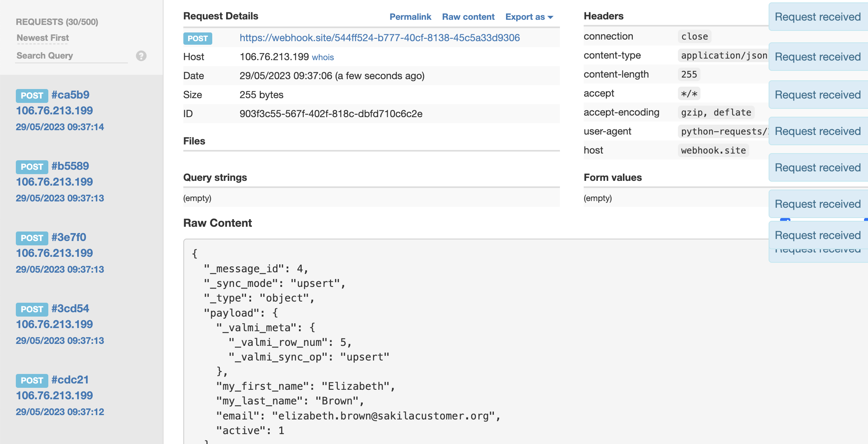This screenshot has height=444, width=868.
Task: Click the POST method badge in Request Details
Action: [197, 38]
